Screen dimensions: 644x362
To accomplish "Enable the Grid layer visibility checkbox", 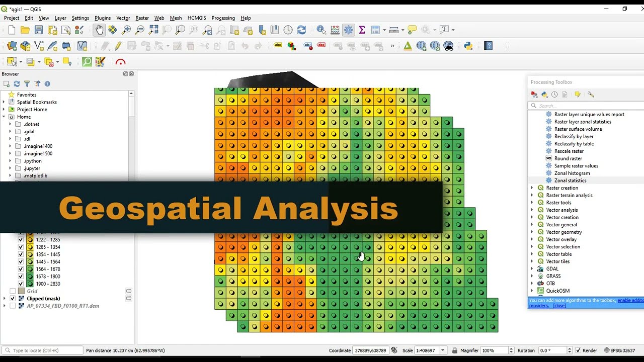I will [x=13, y=291].
